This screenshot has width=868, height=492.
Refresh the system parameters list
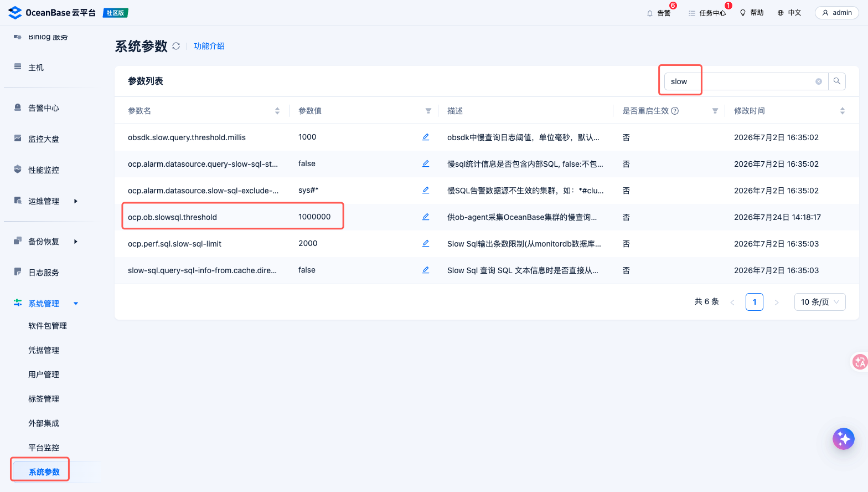176,46
